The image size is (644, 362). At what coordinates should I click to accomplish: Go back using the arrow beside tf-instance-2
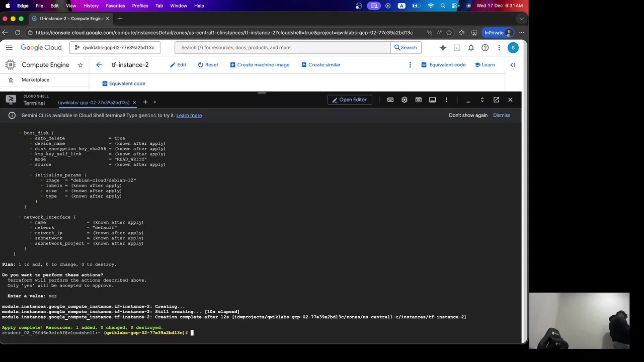(99, 65)
